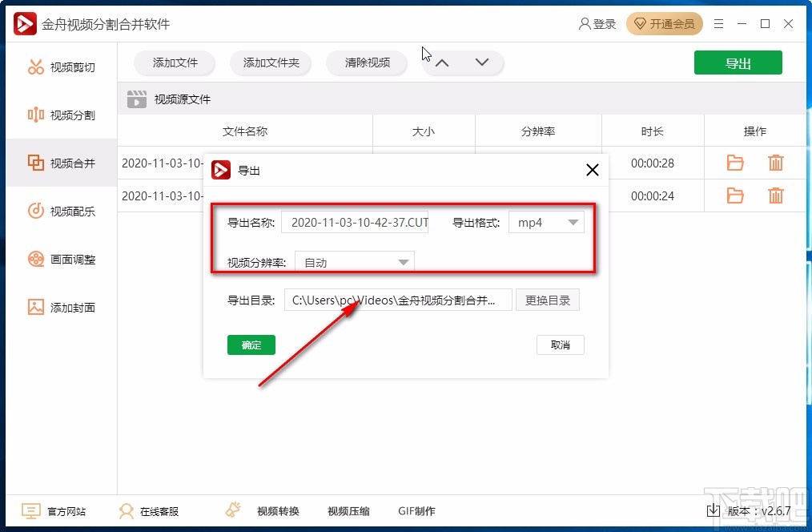
Task: Confirm export with the 确定 button
Action: pyautogui.click(x=251, y=345)
